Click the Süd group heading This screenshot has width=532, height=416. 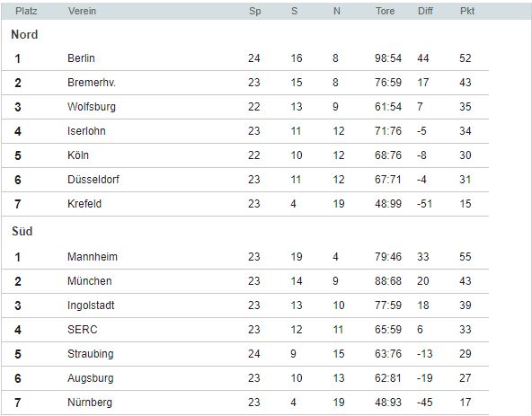point(22,232)
